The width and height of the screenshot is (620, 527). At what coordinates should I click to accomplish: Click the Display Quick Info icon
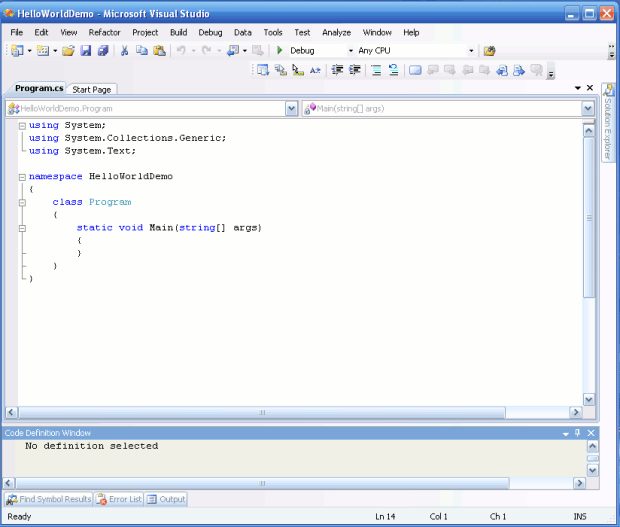click(x=298, y=70)
